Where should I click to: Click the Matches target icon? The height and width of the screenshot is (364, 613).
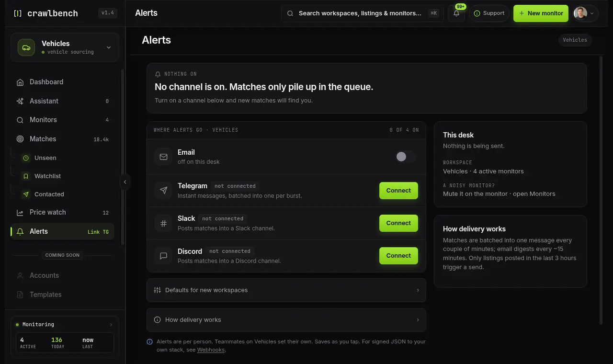click(x=20, y=139)
